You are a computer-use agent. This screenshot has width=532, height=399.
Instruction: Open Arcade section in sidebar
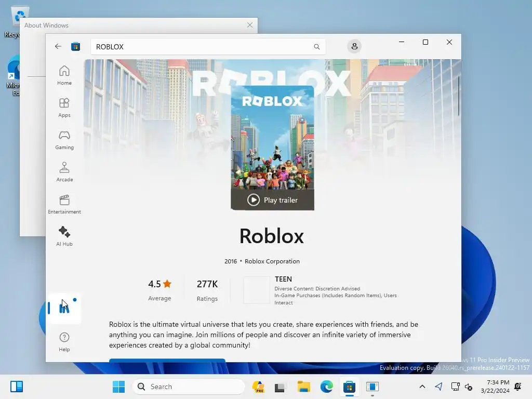[x=64, y=172]
